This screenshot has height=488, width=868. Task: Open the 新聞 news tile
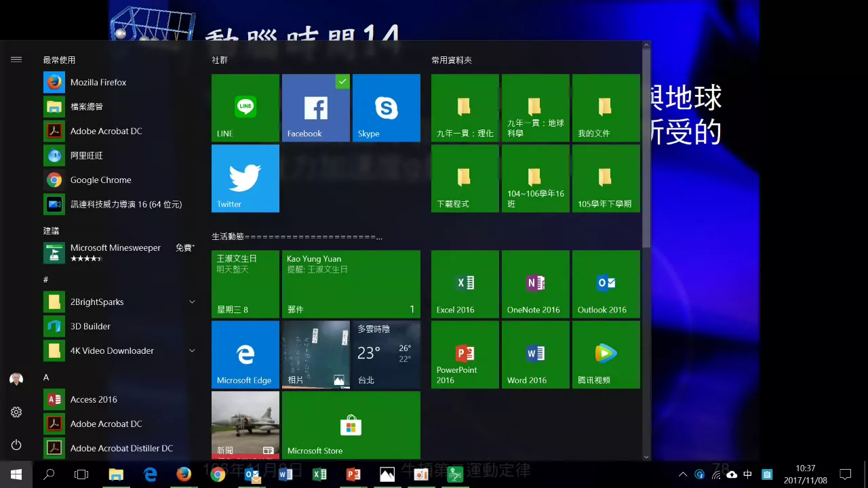point(245,425)
